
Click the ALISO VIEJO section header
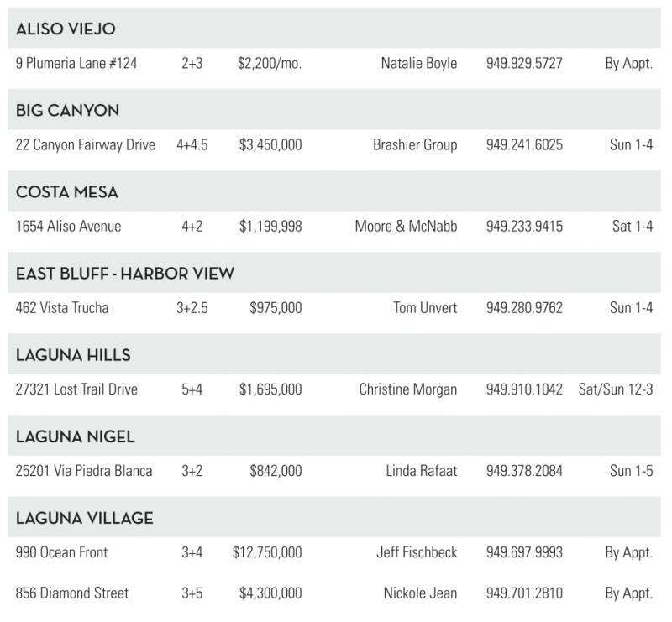pos(66,29)
